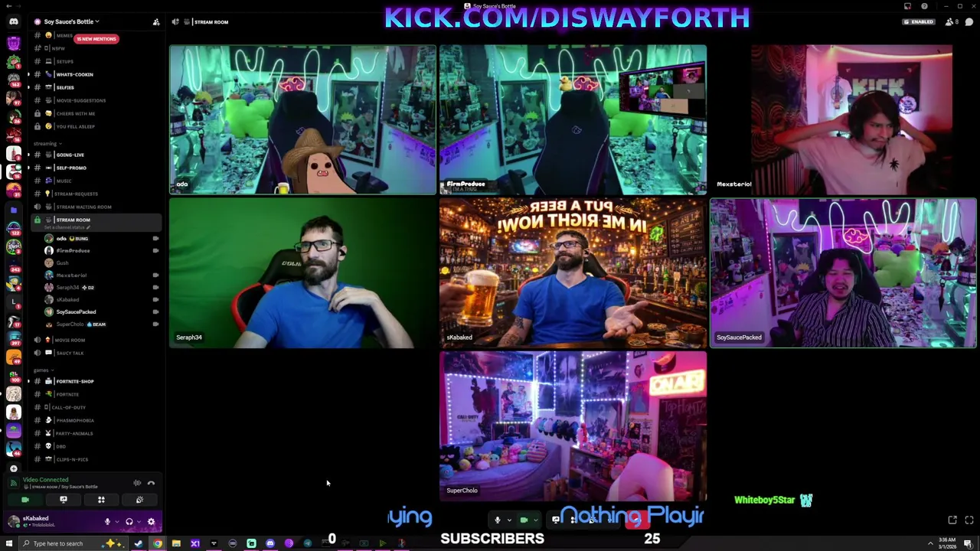This screenshot has width=980, height=551.
Task: Disconnect from voice using hang-up icon
Action: [x=152, y=483]
